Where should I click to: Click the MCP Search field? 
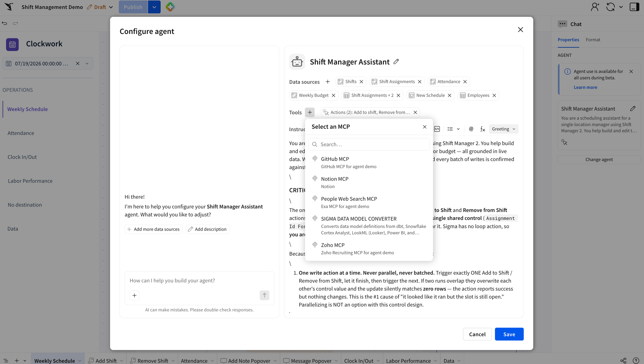tap(369, 144)
